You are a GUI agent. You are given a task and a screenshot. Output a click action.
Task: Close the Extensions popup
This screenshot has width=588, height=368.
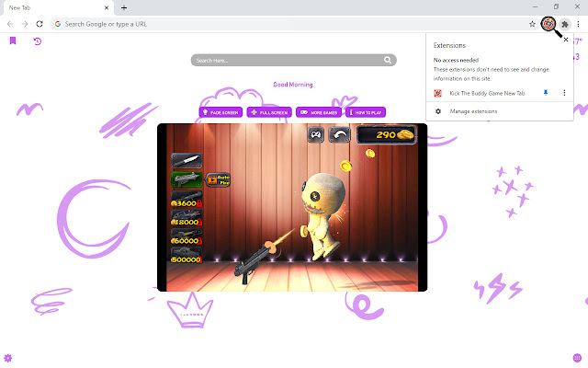[x=566, y=40]
